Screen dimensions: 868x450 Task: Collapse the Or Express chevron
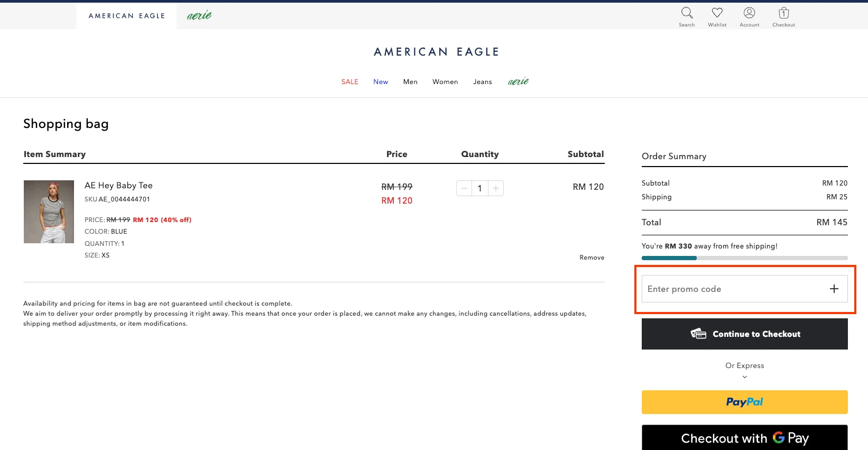[745, 377]
